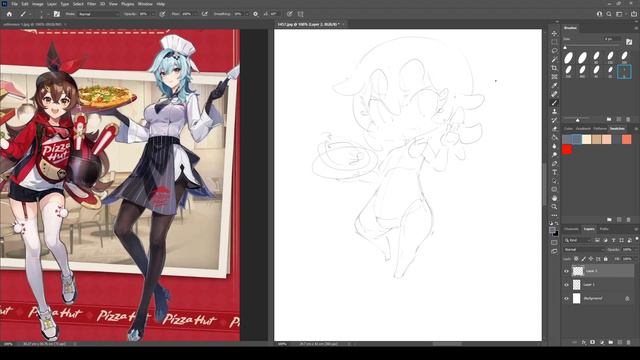Add layer mask icon

[x=593, y=342]
